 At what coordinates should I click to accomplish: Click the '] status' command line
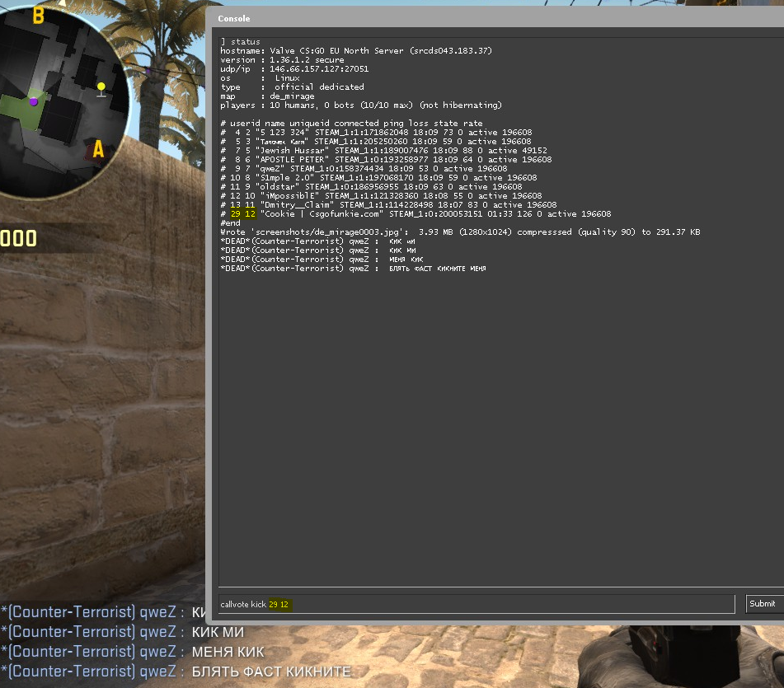click(241, 41)
